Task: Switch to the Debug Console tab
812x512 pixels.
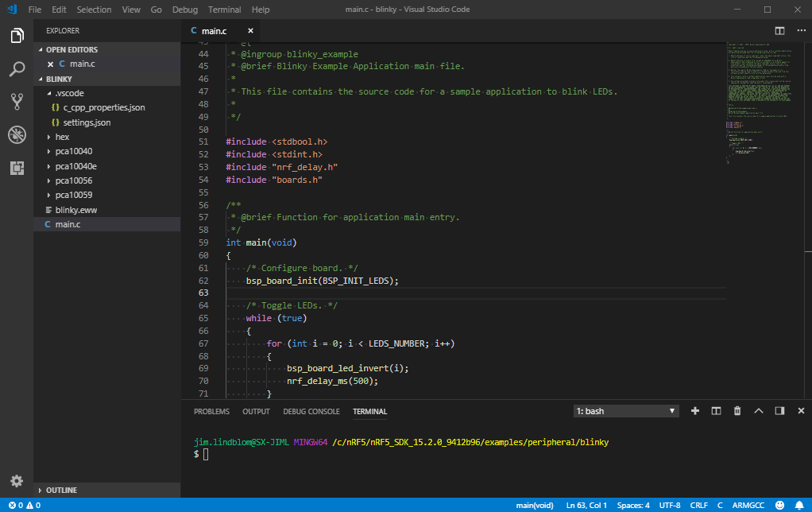Action: click(311, 412)
